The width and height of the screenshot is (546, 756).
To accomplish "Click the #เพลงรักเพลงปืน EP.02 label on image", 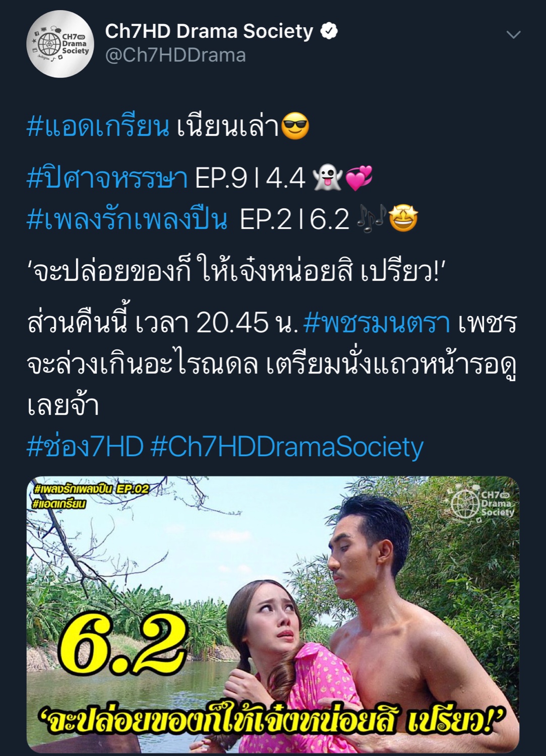I will point(92,488).
